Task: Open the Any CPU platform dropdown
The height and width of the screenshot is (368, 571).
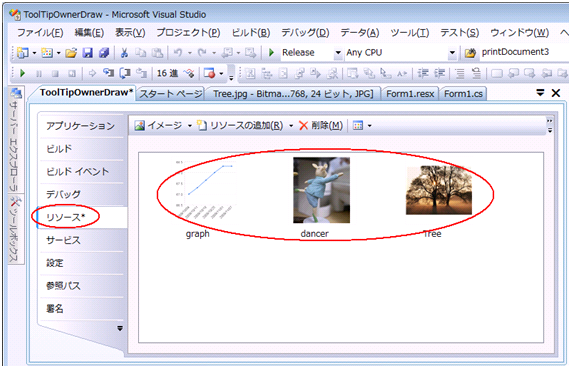Action: (452, 53)
